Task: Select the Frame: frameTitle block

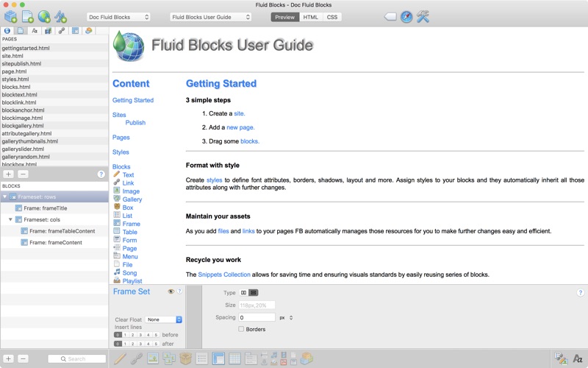Action: (46, 208)
